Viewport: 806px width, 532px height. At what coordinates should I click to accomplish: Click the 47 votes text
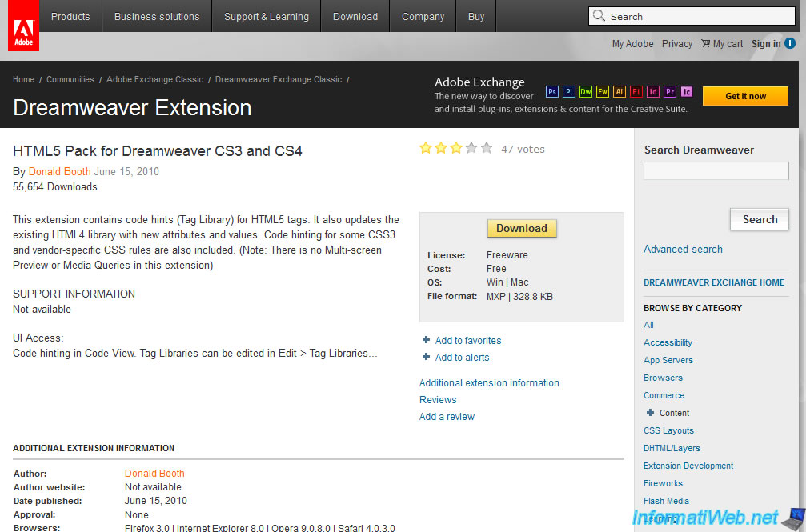tap(523, 150)
